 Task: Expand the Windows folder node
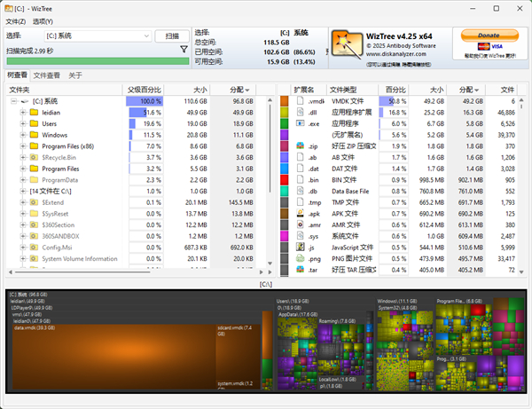click(23, 135)
